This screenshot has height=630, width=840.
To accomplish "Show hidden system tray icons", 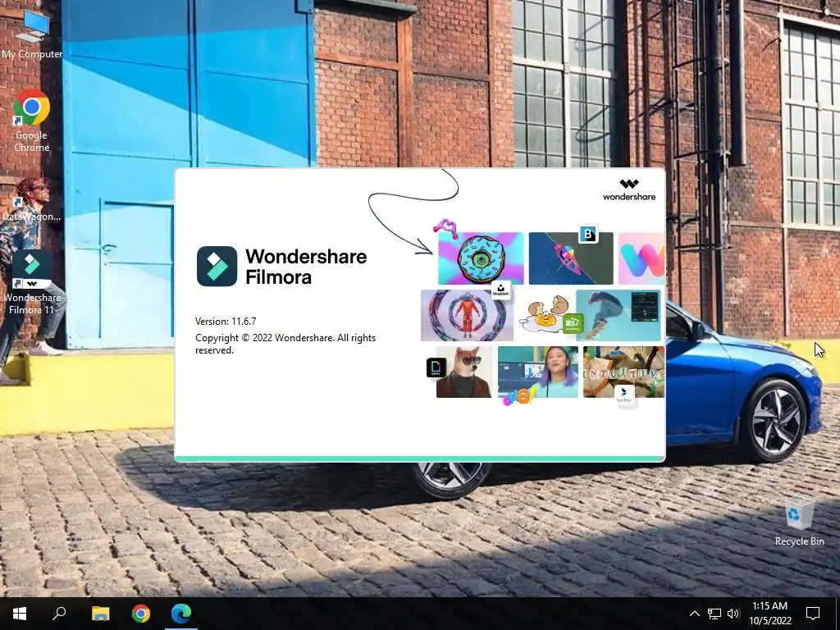I will click(x=694, y=614).
